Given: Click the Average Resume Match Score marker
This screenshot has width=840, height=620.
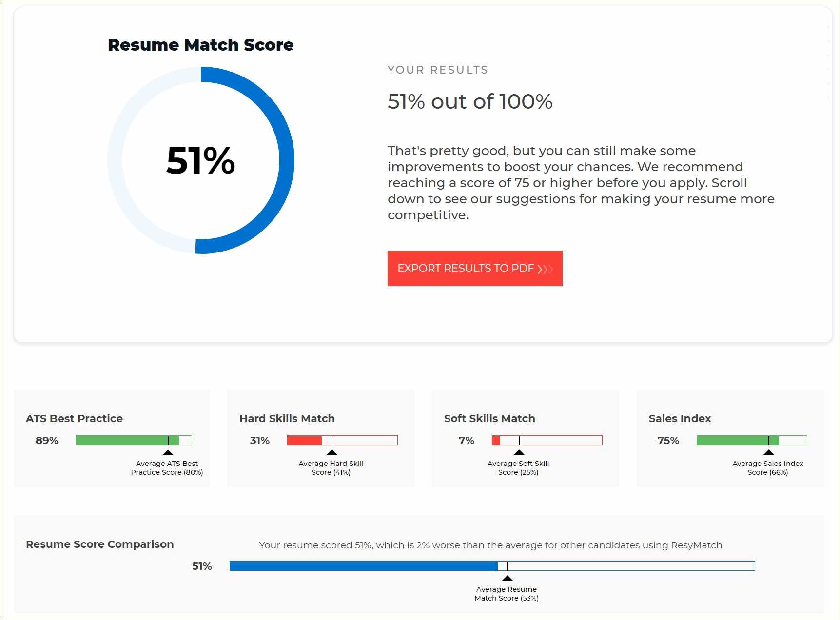Looking at the screenshot, I should tap(507, 579).
